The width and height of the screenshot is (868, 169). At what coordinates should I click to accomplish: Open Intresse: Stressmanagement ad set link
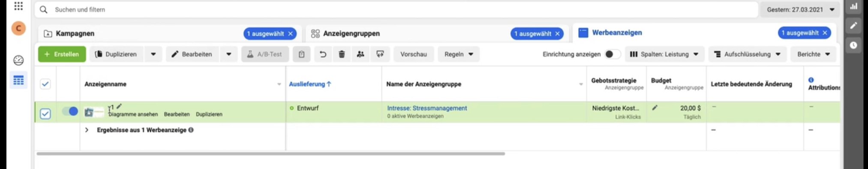(427, 108)
